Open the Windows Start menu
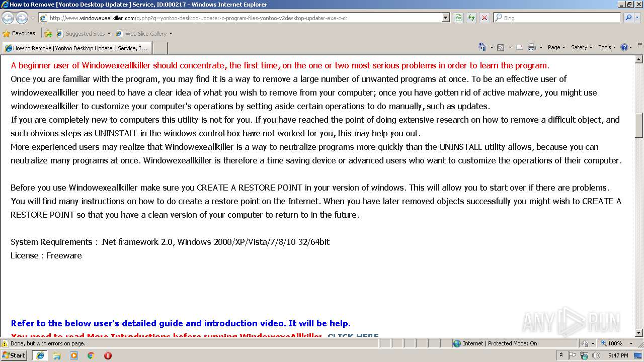Image resolution: width=644 pixels, height=362 pixels. coord(14,355)
